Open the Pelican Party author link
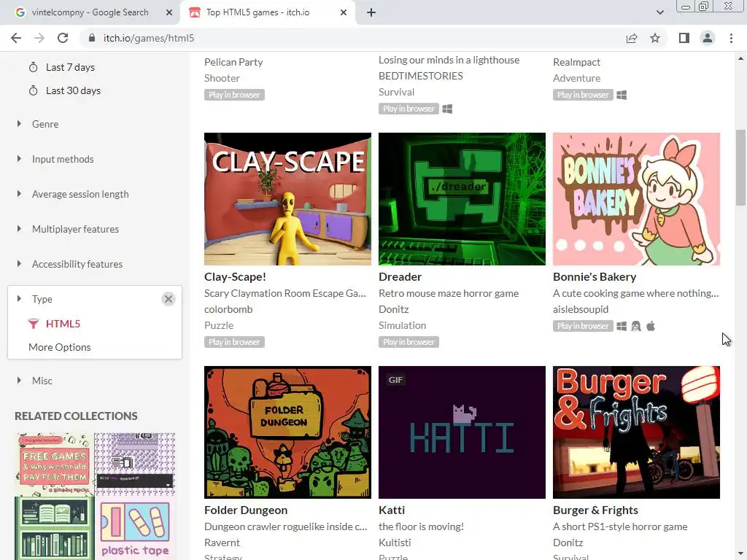This screenshot has height=560, width=747. point(233,62)
